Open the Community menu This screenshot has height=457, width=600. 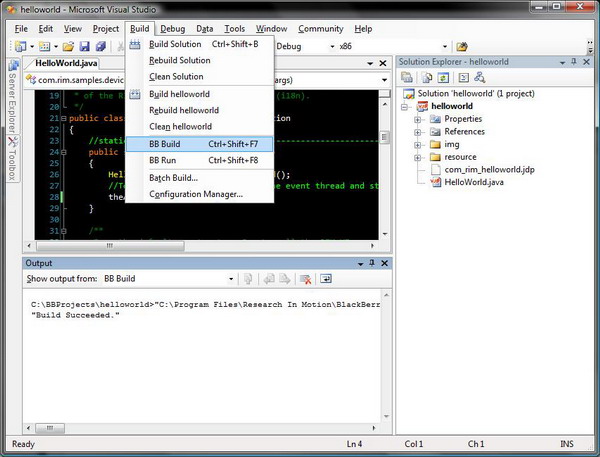[x=321, y=29]
